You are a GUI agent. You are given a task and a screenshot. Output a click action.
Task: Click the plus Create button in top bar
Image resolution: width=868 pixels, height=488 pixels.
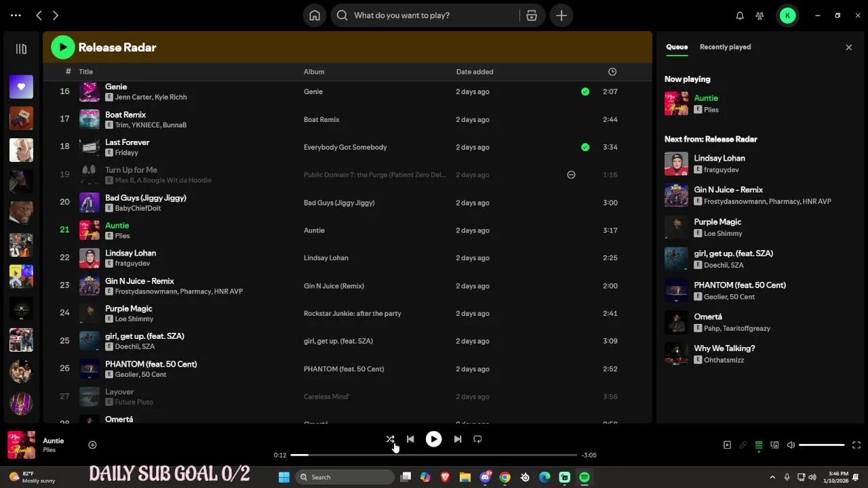point(561,16)
